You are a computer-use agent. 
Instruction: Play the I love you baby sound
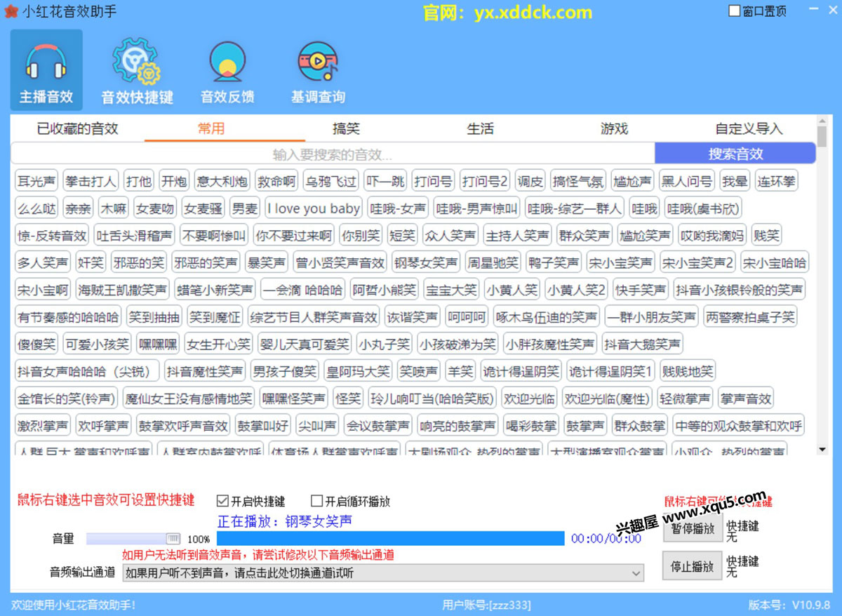click(314, 208)
